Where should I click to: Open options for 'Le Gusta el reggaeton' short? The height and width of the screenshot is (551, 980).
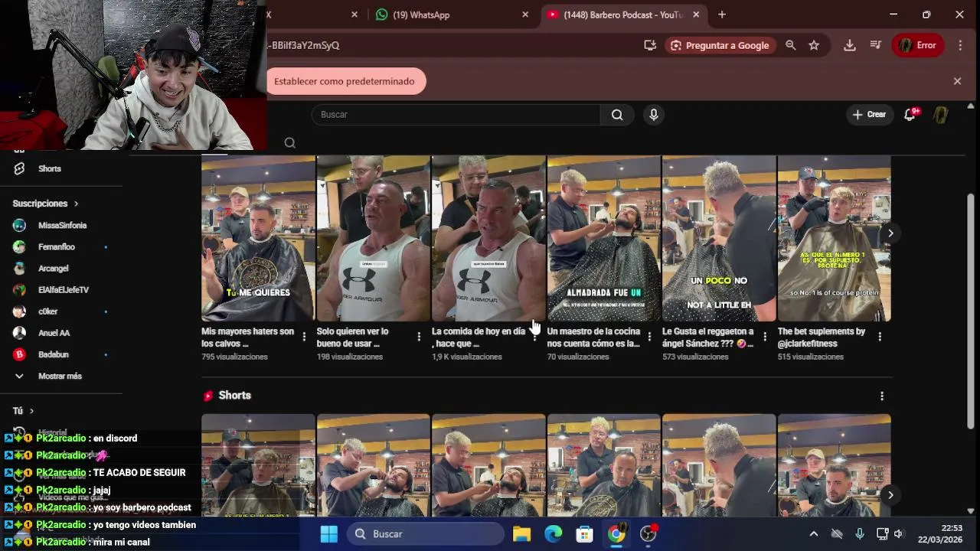point(764,337)
